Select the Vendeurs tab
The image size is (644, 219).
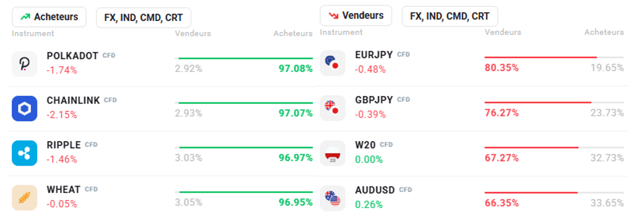tap(356, 16)
